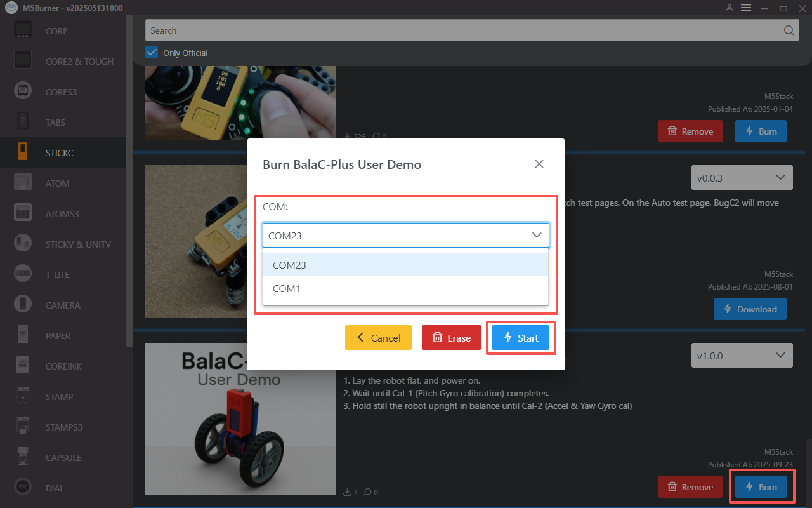Open the v1.0.0 version dropdown

(x=742, y=356)
